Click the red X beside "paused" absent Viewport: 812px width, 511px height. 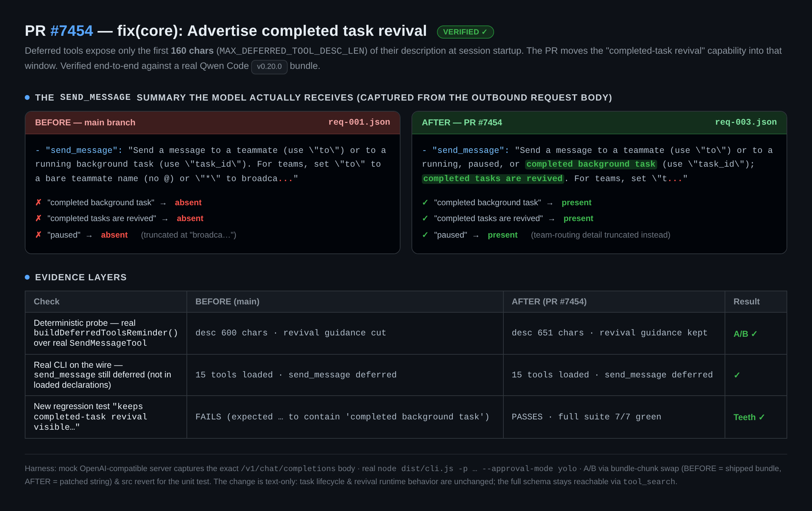pos(39,235)
